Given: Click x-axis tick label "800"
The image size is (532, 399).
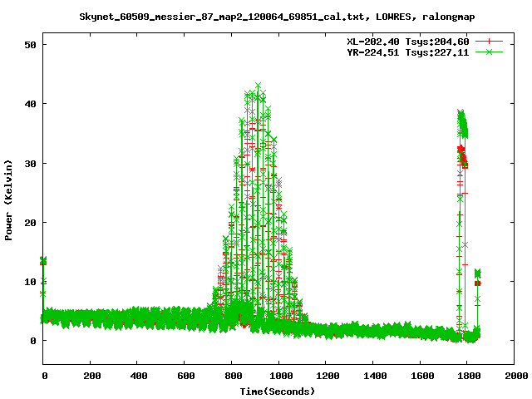Looking at the screenshot, I should (x=234, y=376).
